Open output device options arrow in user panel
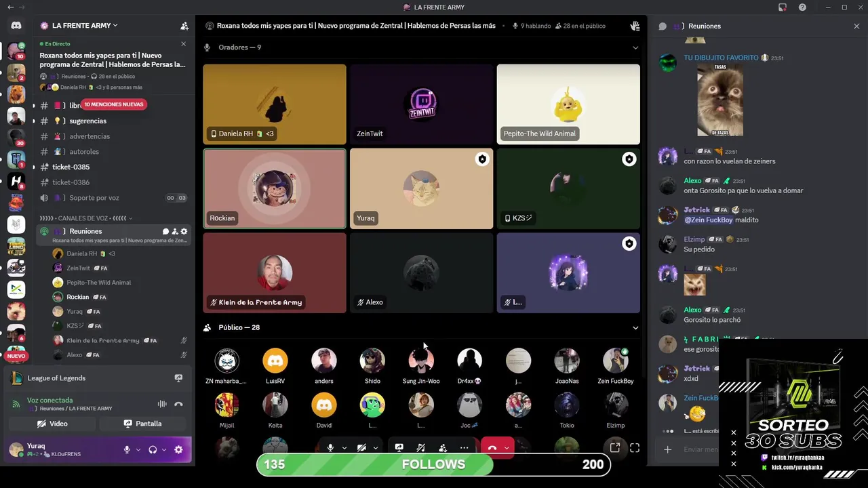 (164, 449)
